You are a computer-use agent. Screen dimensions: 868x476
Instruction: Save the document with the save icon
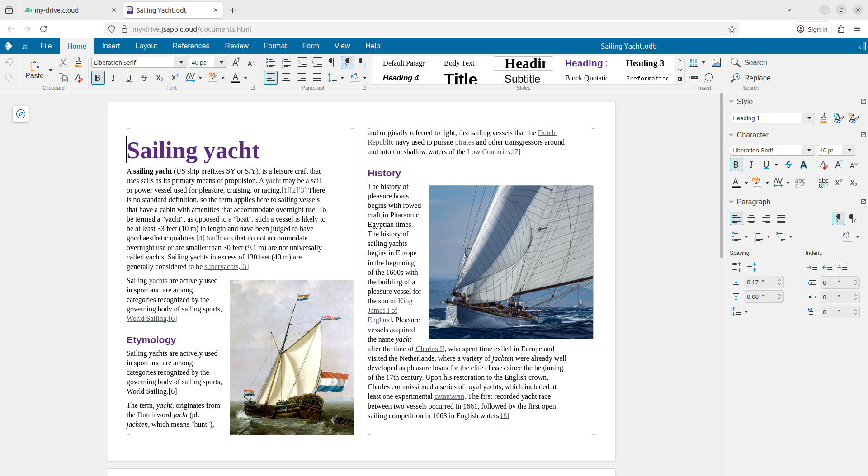(25, 46)
